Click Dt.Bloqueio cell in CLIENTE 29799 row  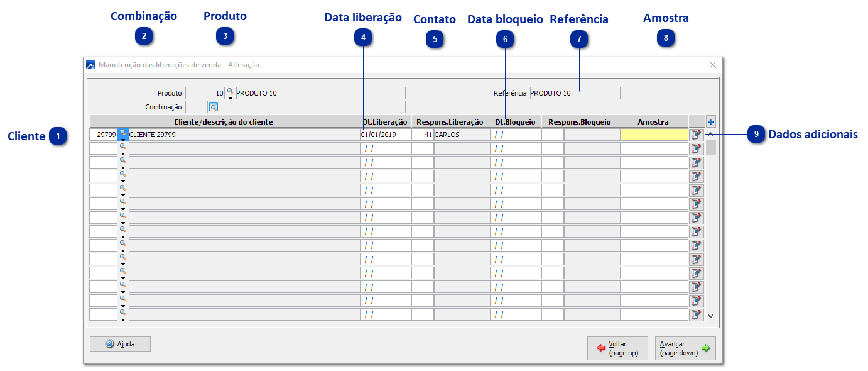(x=516, y=135)
